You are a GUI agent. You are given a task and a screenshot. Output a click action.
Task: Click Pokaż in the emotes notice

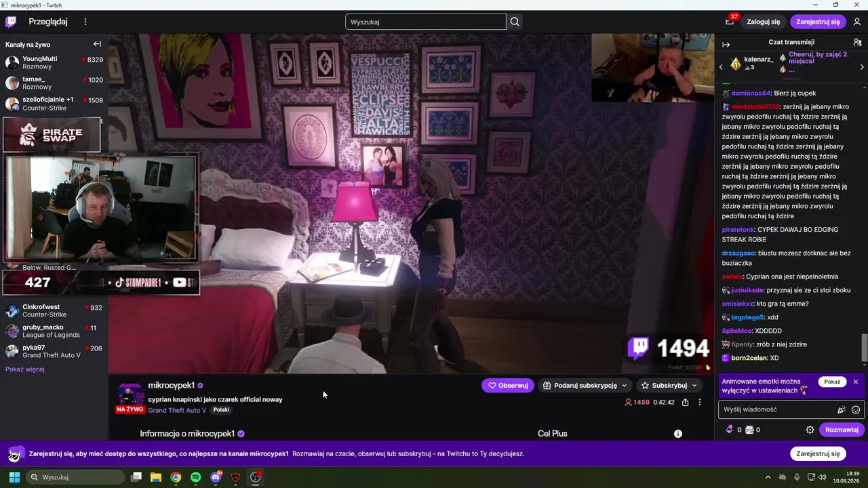[832, 382]
